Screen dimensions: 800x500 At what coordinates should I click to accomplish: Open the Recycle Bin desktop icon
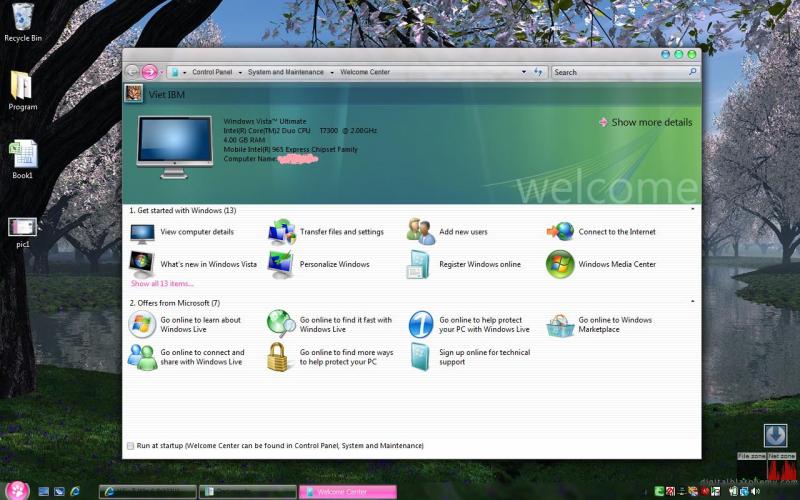coord(22,17)
